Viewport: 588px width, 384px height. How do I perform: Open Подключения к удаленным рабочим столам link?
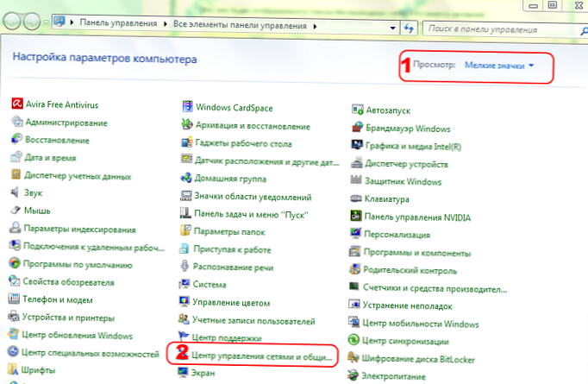[94, 247]
